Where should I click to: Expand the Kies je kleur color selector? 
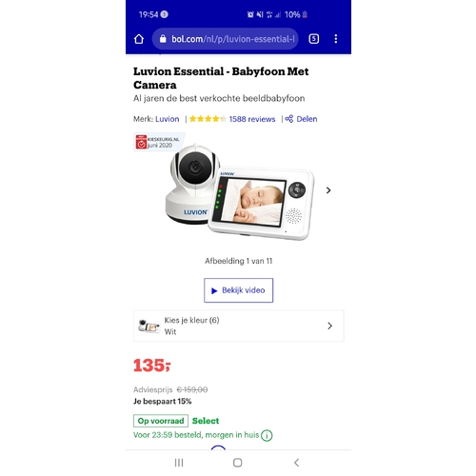click(x=239, y=326)
